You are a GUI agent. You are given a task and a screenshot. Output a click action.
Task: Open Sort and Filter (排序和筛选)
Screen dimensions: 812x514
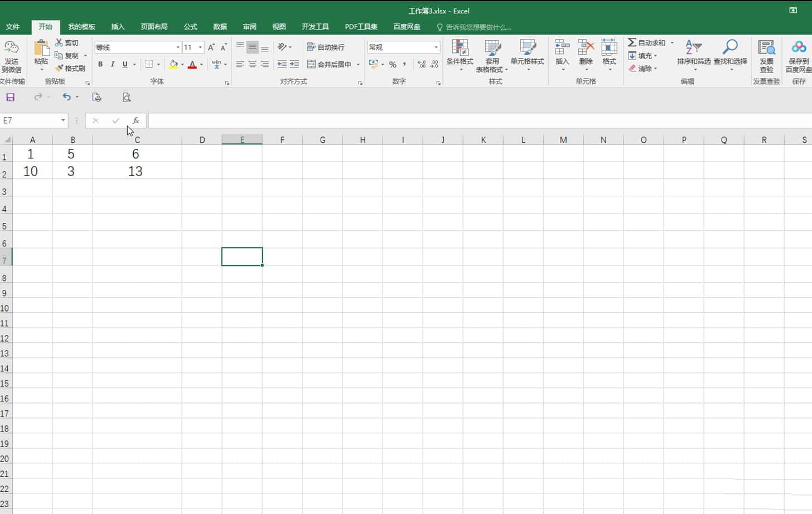[694, 54]
